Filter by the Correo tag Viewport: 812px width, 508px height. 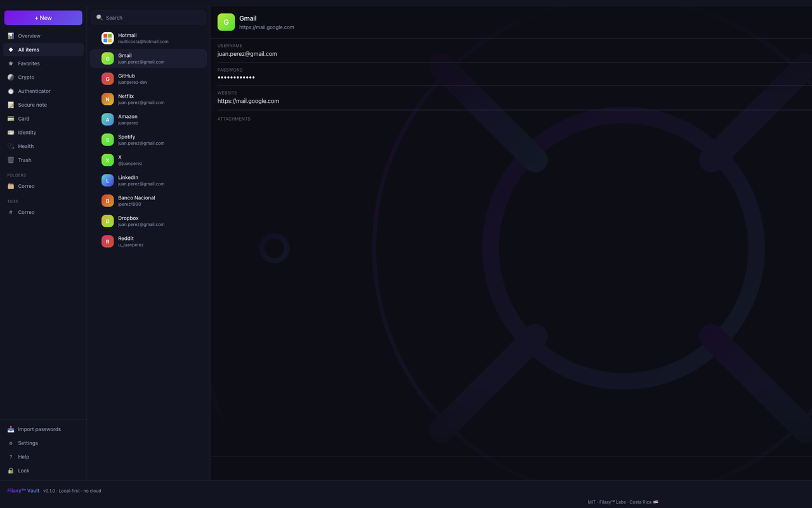[43, 212]
